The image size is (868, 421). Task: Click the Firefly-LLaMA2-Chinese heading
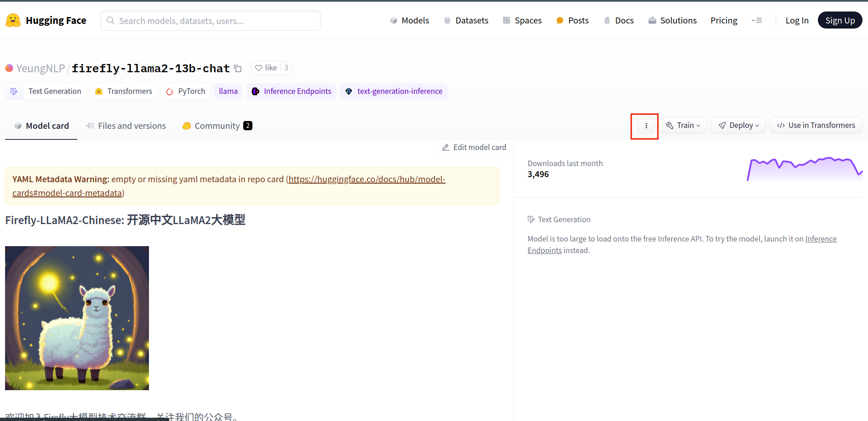click(125, 220)
